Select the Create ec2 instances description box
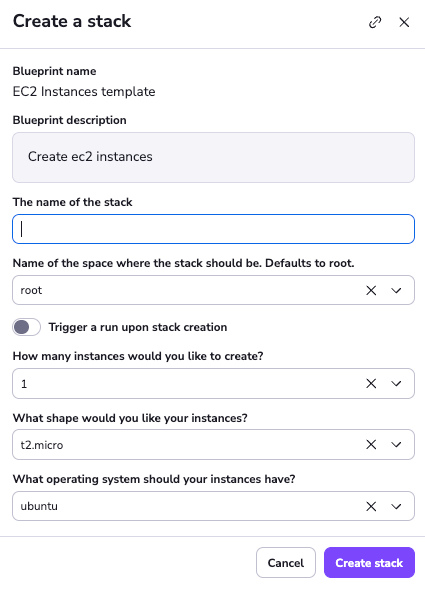Image resolution: width=425 pixels, height=615 pixels. point(213,157)
